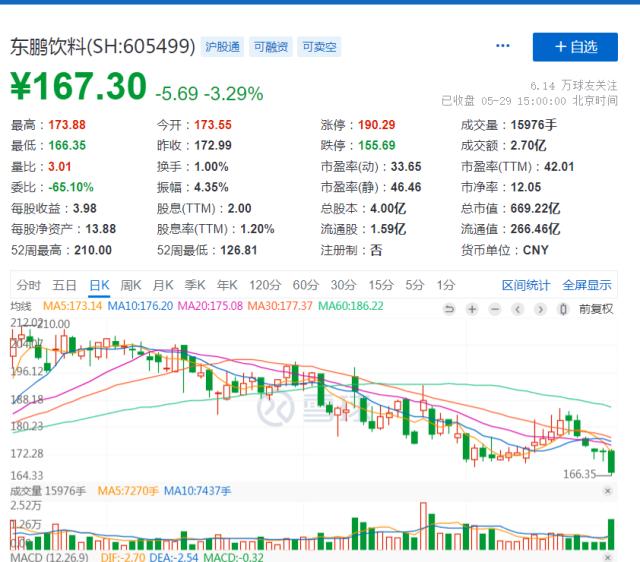
Task: Click the MA10:176.20 indicator label
Action: (140, 306)
